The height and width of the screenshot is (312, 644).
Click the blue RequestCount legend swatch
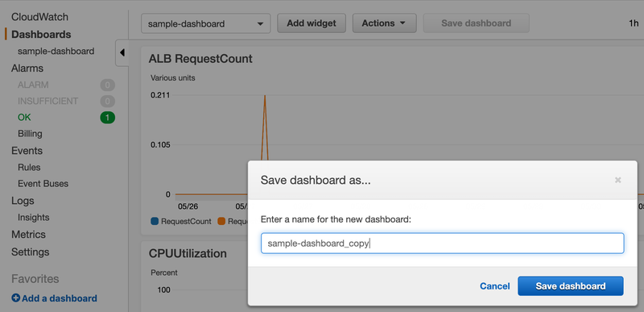(155, 221)
